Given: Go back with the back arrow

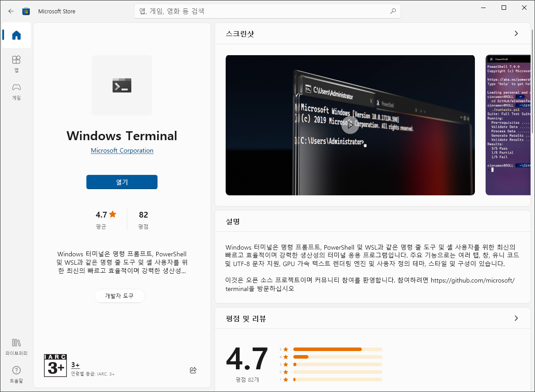Looking at the screenshot, I should click(x=11, y=11).
